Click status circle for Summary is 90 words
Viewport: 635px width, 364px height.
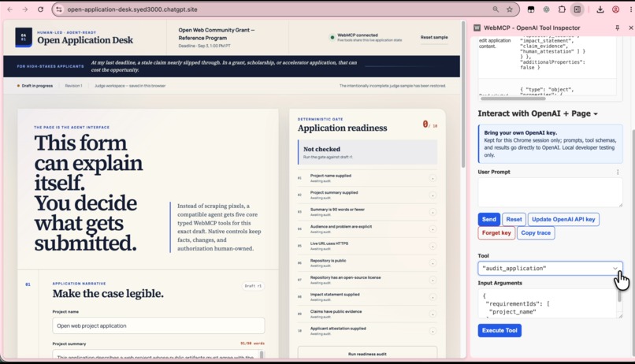tap(433, 212)
